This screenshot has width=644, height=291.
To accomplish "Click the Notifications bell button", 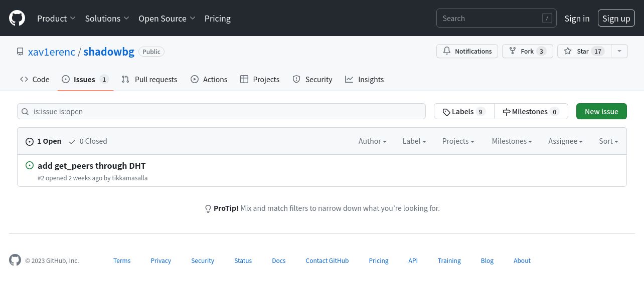I will point(467,51).
